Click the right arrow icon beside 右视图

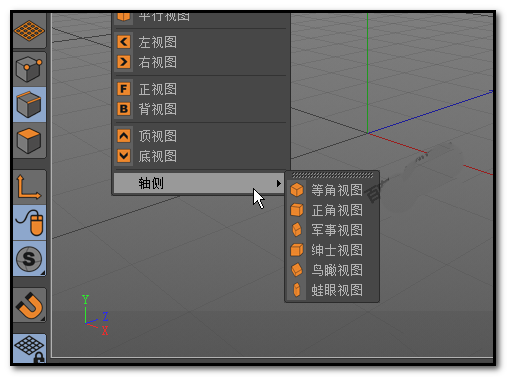point(124,62)
